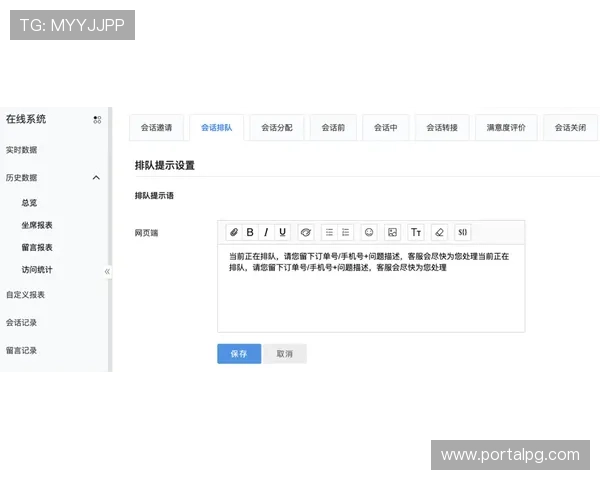
Task: Open 留言报表 in the sidebar
Action: coord(37,247)
